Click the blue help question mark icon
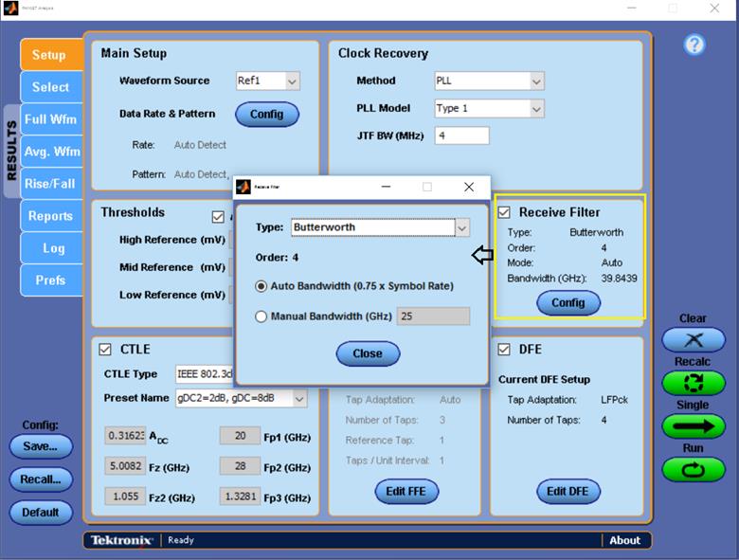Image resolution: width=739 pixels, height=560 pixels. (x=694, y=45)
